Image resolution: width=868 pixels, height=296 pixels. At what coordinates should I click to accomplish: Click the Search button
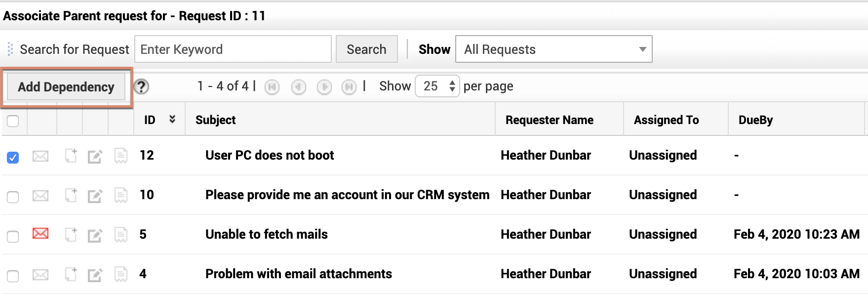[366, 49]
